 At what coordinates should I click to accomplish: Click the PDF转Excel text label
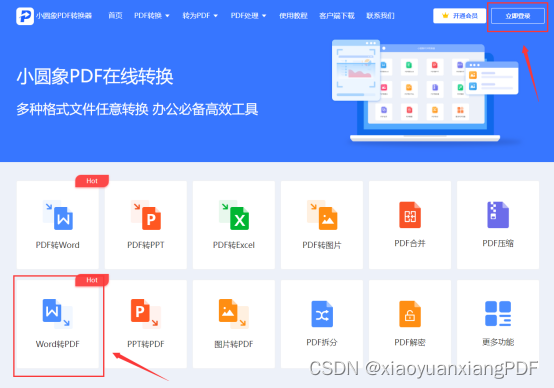234,245
